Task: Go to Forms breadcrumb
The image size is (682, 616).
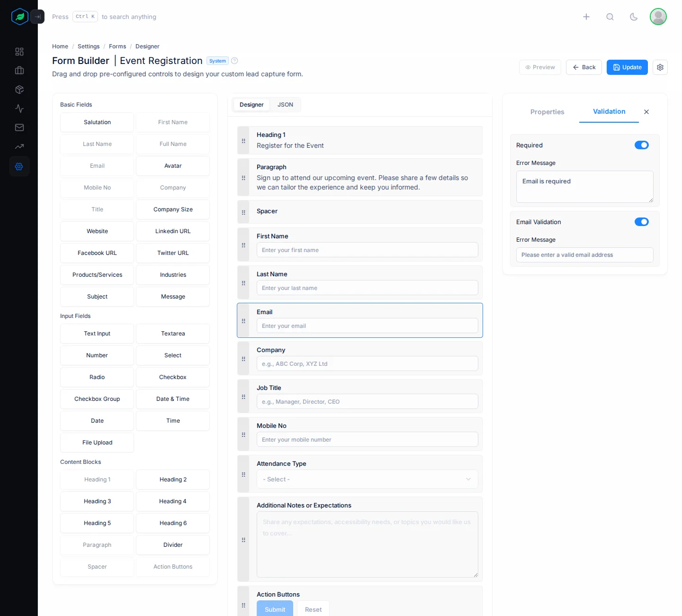Action: click(x=117, y=46)
